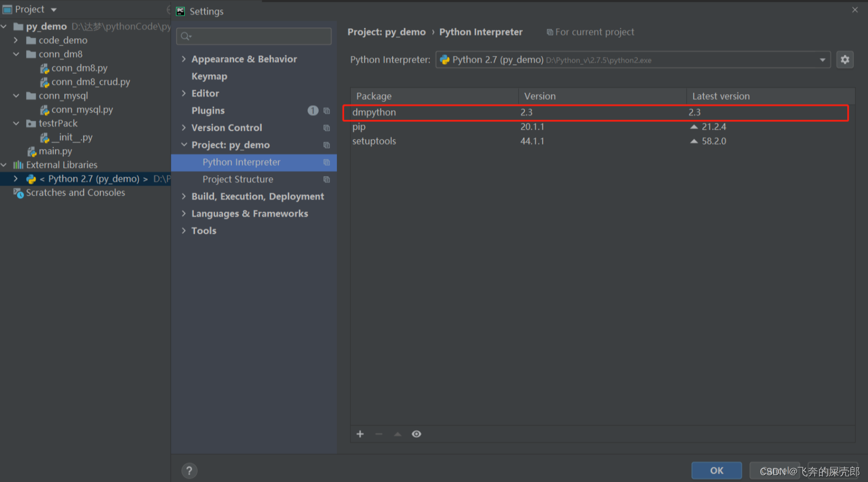The height and width of the screenshot is (482, 868).
Task: Expand Appearance & Behavior settings
Action: pyautogui.click(x=184, y=59)
